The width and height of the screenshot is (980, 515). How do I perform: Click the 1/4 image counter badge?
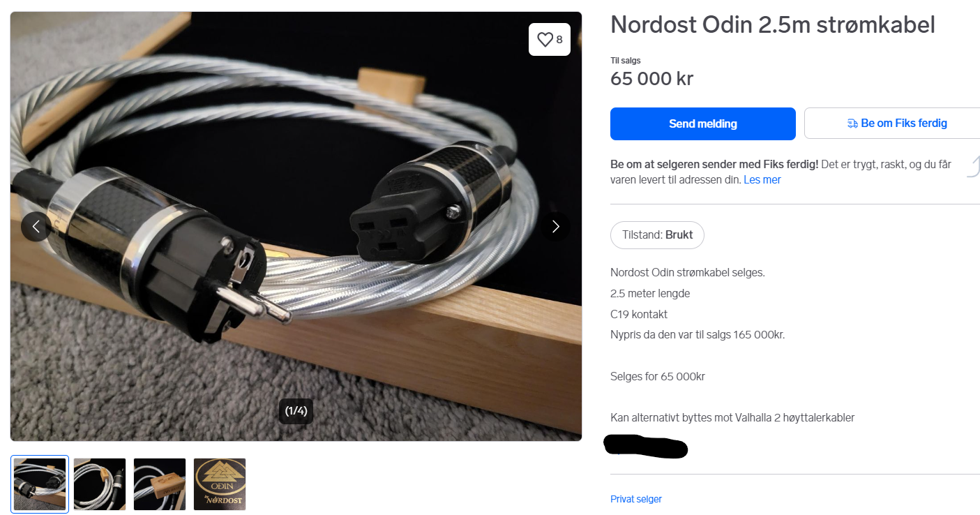(296, 411)
